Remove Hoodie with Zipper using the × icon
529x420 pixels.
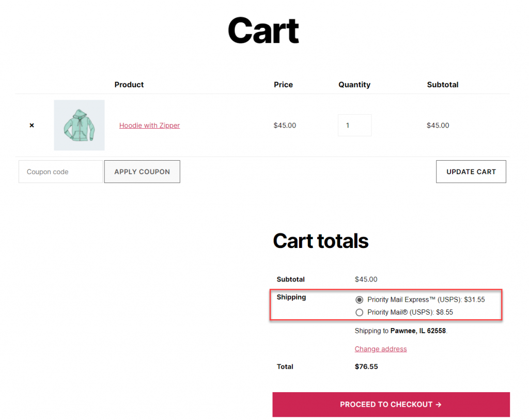pyautogui.click(x=32, y=125)
